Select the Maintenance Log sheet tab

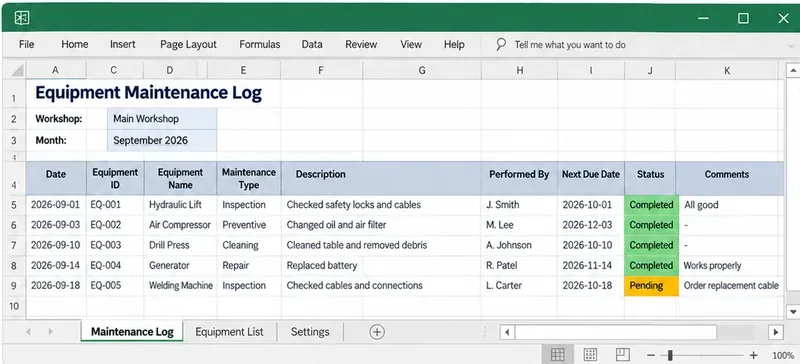132,332
